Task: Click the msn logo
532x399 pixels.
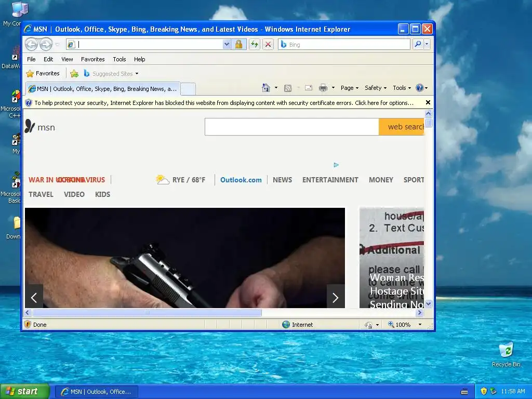Action: click(x=39, y=127)
